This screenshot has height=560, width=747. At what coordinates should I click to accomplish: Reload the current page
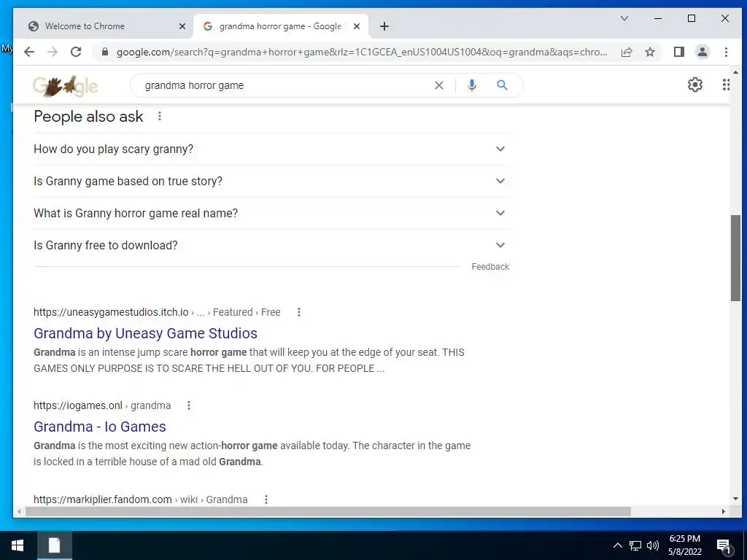coord(76,52)
